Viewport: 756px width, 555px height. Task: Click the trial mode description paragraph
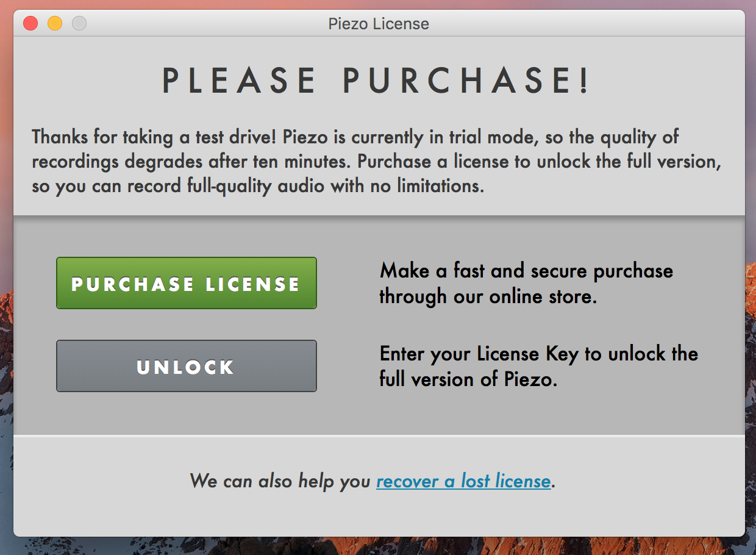pyautogui.click(x=377, y=161)
